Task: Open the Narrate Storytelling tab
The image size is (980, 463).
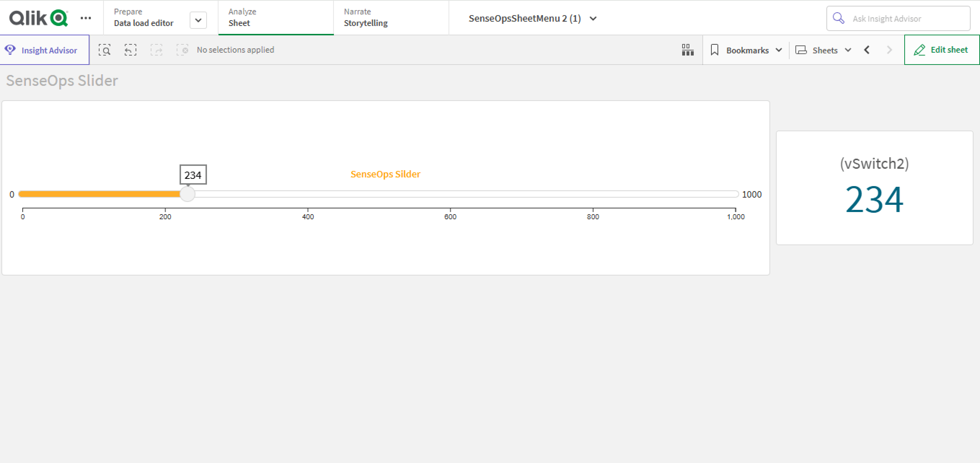Action: point(391,18)
